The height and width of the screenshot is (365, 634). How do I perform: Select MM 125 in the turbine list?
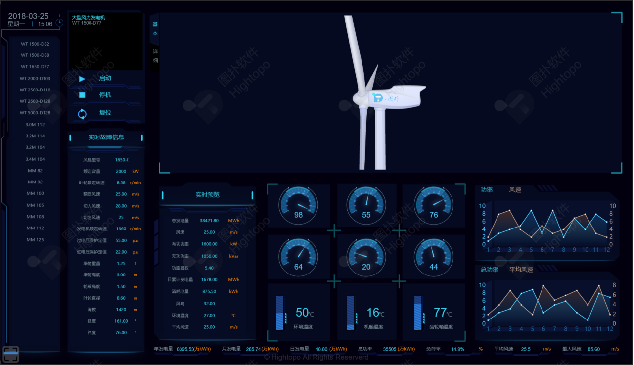tap(36, 240)
